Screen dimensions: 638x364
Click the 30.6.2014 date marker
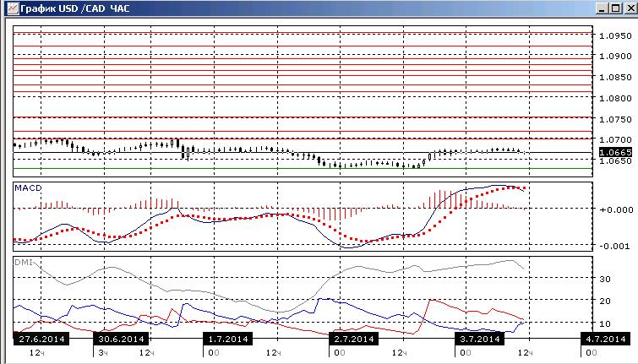point(121,339)
